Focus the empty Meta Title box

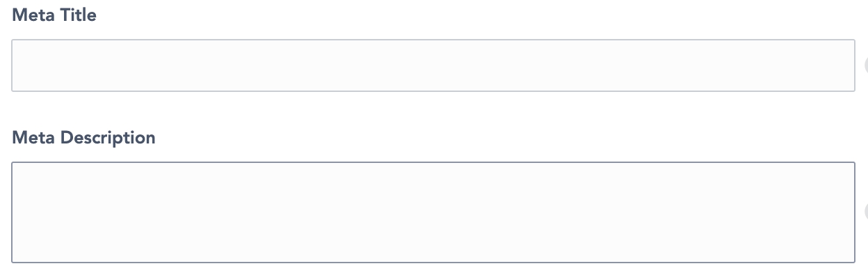(x=433, y=65)
